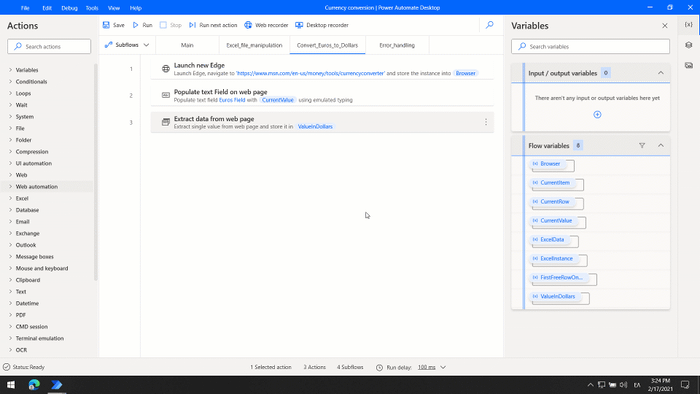Open more options on Extract data action
The image size is (700, 394).
(x=486, y=122)
